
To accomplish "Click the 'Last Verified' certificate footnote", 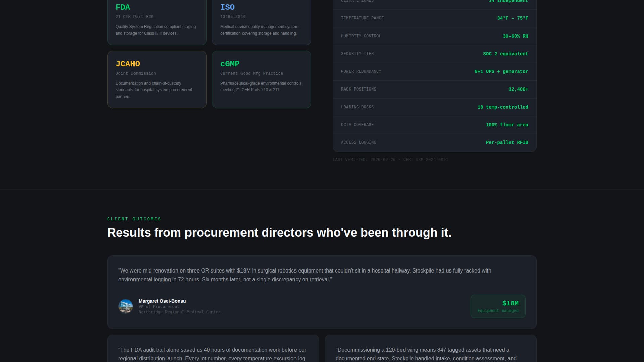I will coord(390,160).
